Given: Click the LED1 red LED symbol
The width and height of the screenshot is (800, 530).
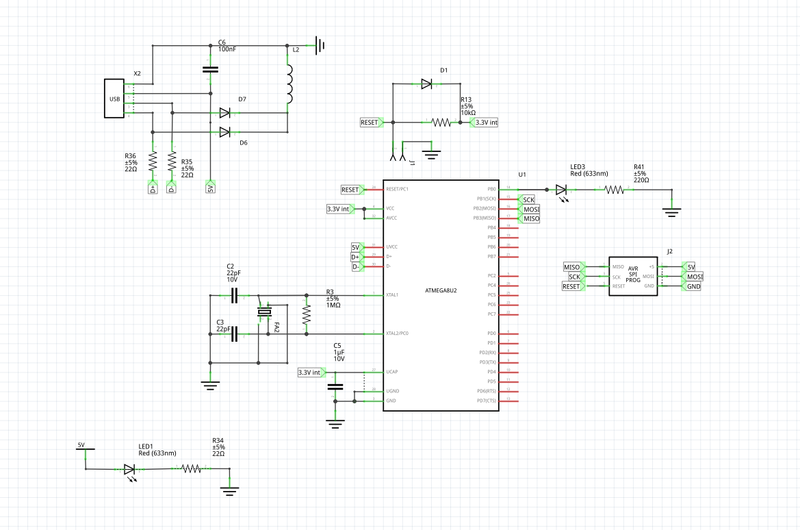Looking at the screenshot, I should (x=130, y=469).
